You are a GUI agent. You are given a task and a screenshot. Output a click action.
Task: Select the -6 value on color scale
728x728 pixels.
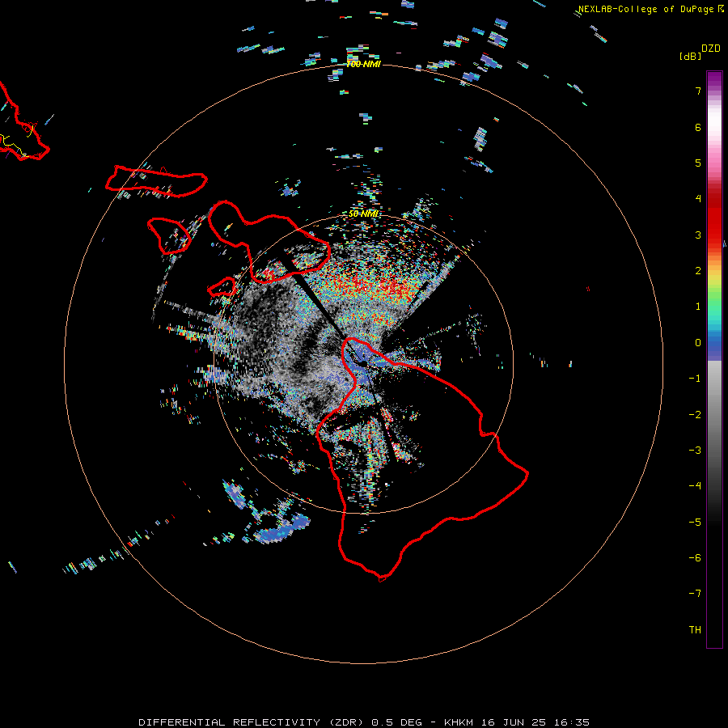[695, 558]
